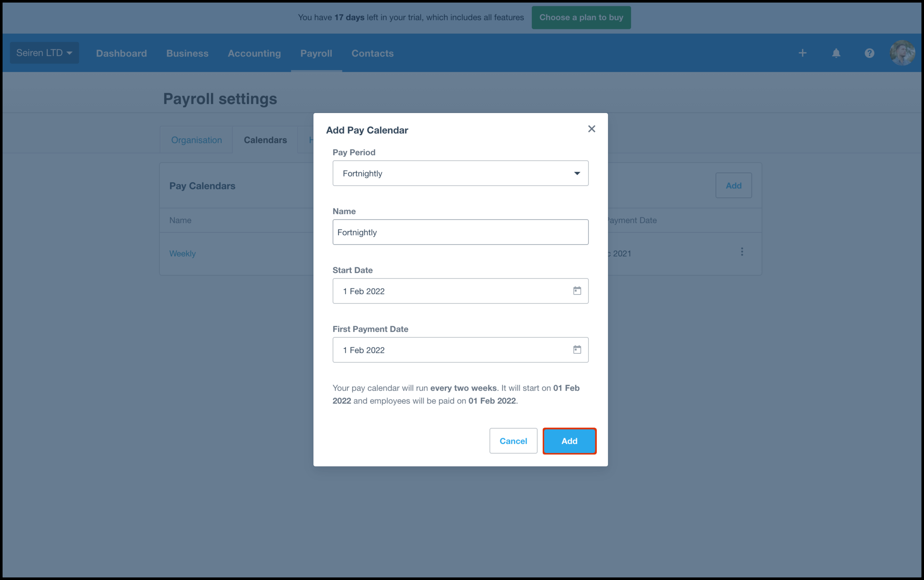Image resolution: width=924 pixels, height=580 pixels.
Task: Open the Weekly row three-dot menu
Action: pos(742,252)
